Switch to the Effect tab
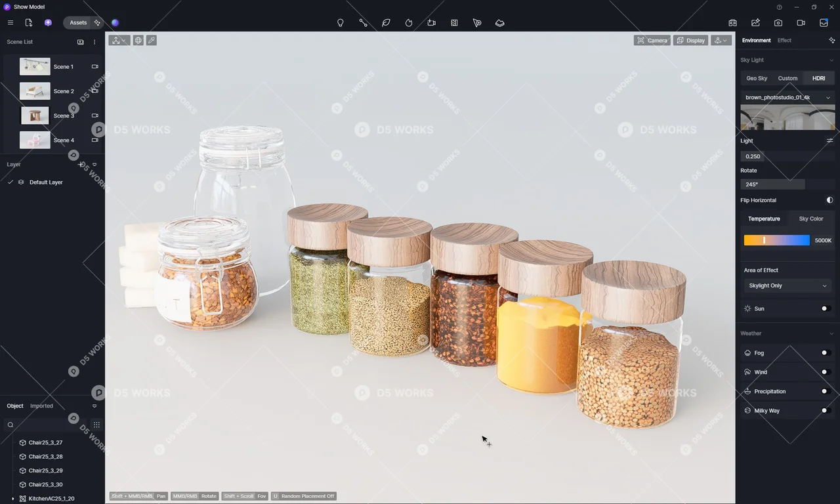 784,41
